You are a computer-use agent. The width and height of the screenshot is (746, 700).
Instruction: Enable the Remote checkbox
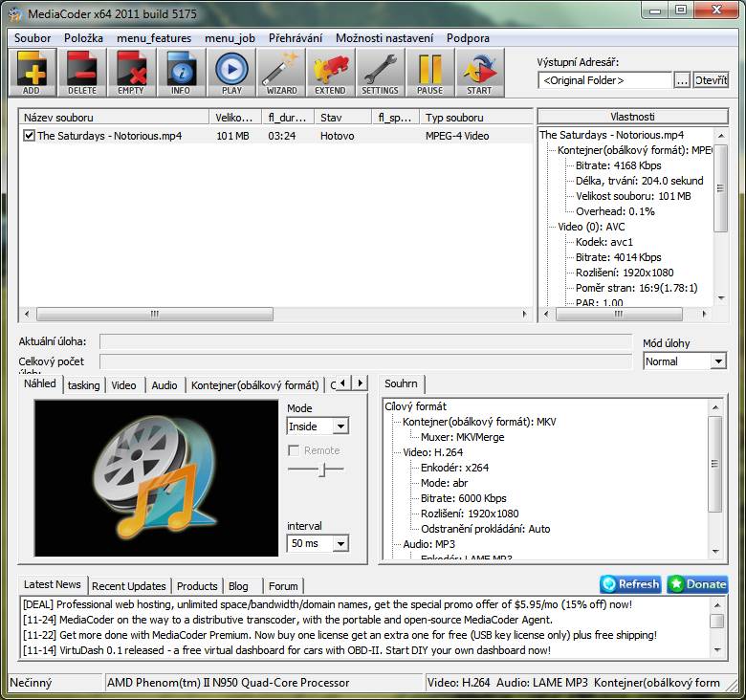coord(294,450)
